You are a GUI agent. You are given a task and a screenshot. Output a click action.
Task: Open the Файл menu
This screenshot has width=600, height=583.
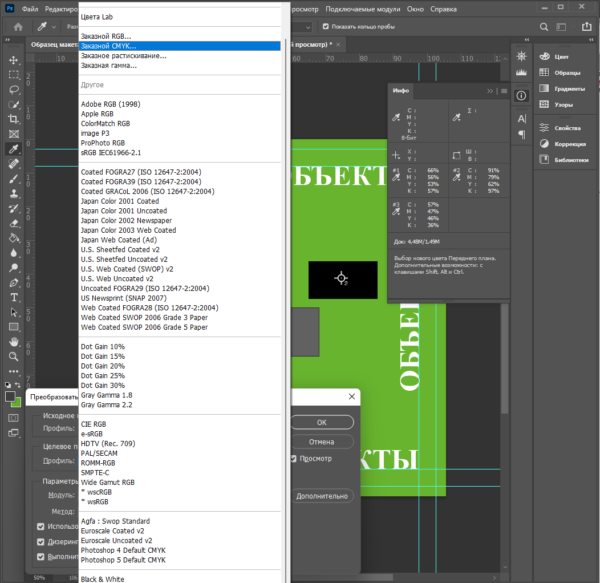(x=32, y=8)
